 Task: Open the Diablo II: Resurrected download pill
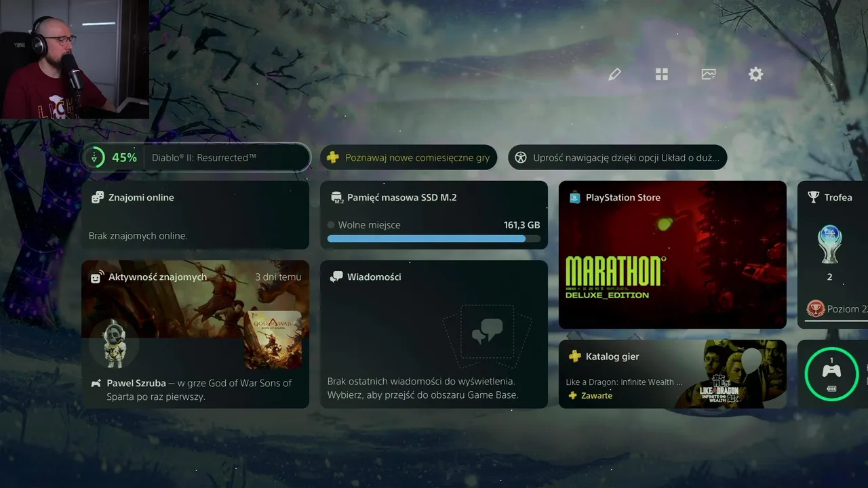[x=196, y=157]
